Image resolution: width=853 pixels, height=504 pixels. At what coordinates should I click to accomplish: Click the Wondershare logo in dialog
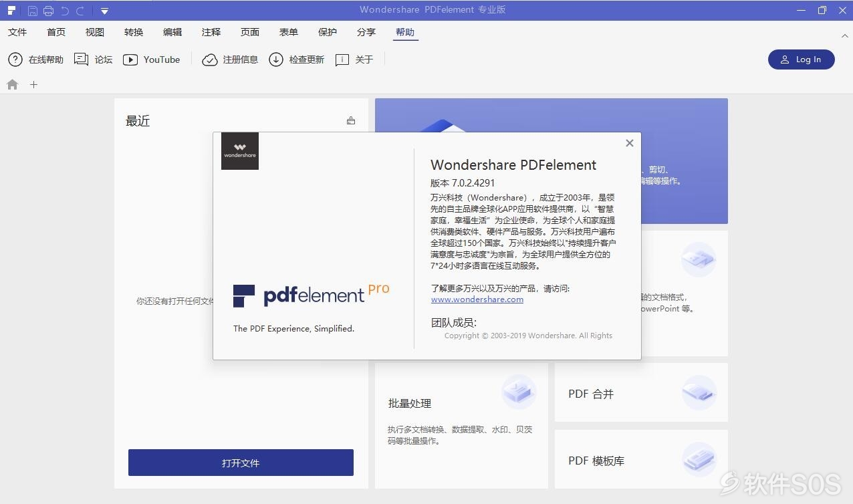coord(240,151)
